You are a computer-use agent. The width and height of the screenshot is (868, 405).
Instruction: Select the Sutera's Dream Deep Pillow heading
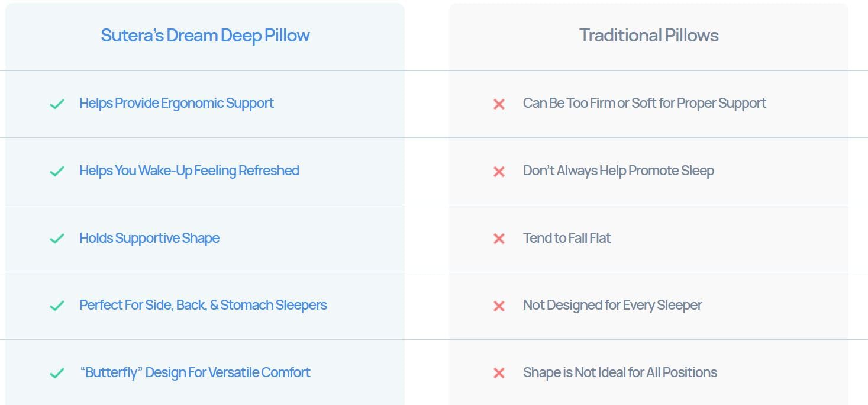(x=205, y=36)
